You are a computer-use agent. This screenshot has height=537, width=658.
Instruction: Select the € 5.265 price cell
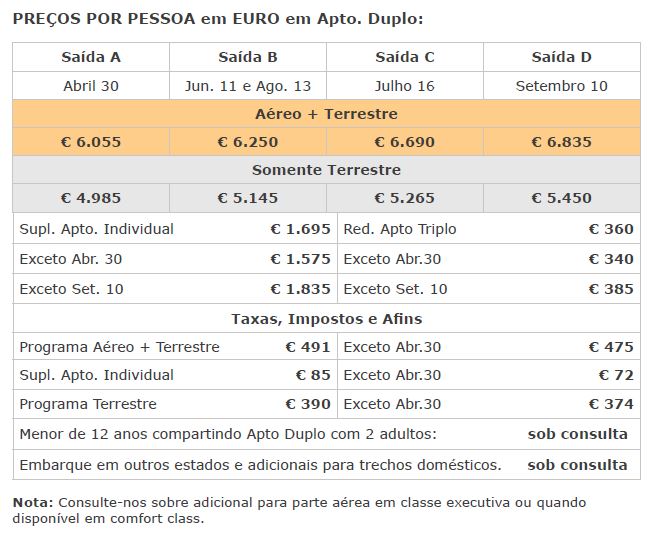[x=405, y=198]
